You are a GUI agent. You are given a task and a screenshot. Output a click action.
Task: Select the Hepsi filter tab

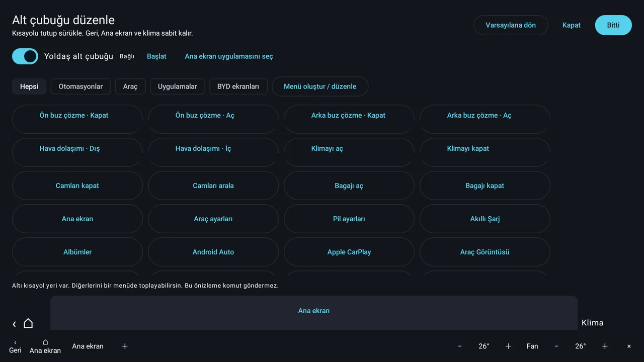point(29,86)
